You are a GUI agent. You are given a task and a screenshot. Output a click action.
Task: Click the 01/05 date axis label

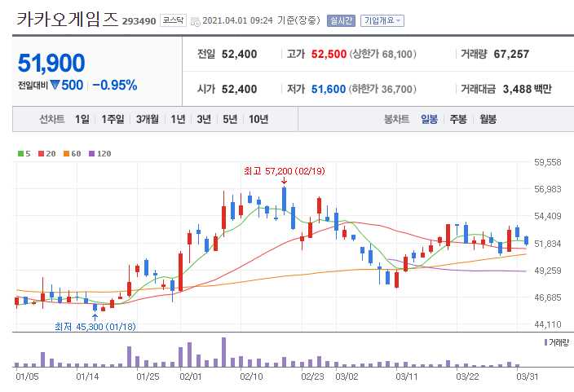click(27, 377)
